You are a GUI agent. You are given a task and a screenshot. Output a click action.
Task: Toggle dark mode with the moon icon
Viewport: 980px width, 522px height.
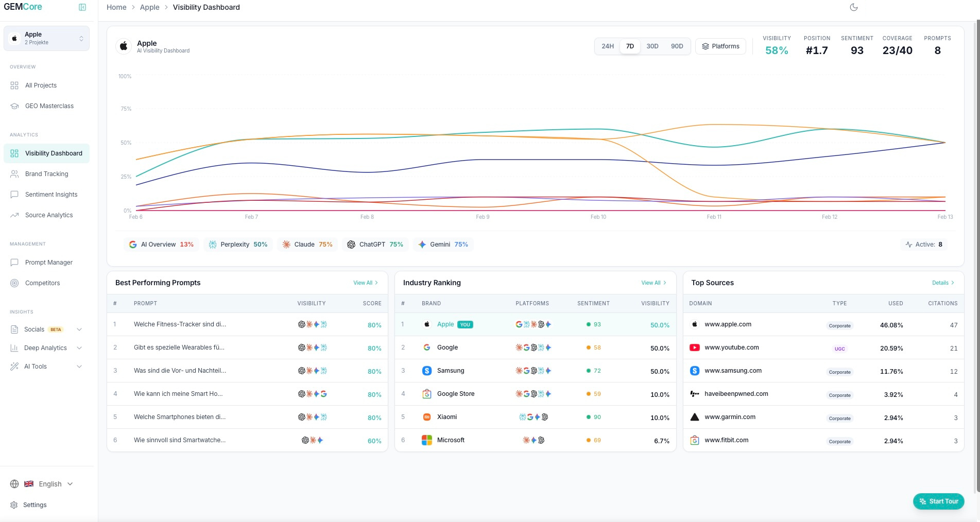(853, 7)
